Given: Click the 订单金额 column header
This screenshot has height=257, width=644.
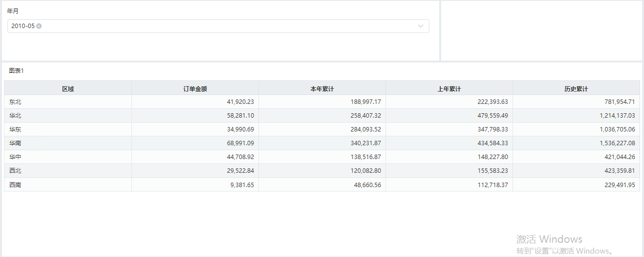Looking at the screenshot, I should 195,89.
